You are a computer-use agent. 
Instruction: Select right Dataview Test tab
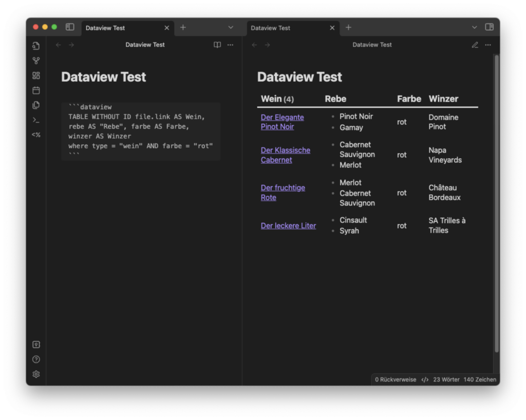pyautogui.click(x=293, y=28)
